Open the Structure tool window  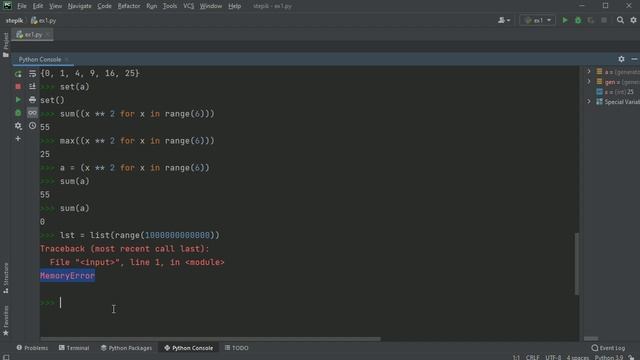point(6,278)
